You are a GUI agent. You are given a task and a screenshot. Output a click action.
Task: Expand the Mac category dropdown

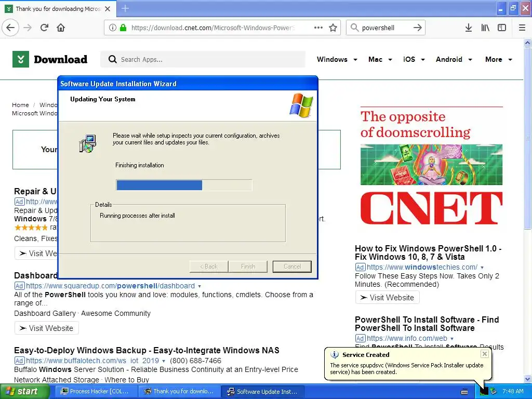(390, 60)
